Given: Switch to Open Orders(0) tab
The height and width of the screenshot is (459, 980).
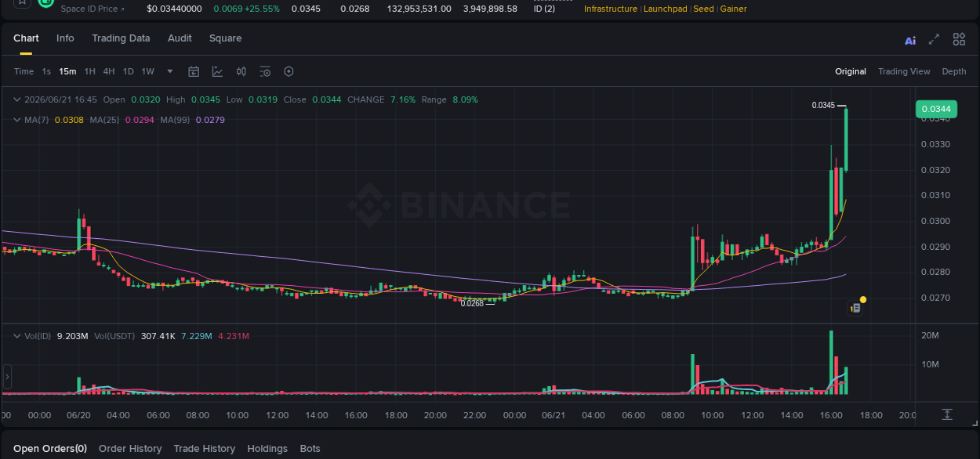Looking at the screenshot, I should pyautogui.click(x=50, y=449).
